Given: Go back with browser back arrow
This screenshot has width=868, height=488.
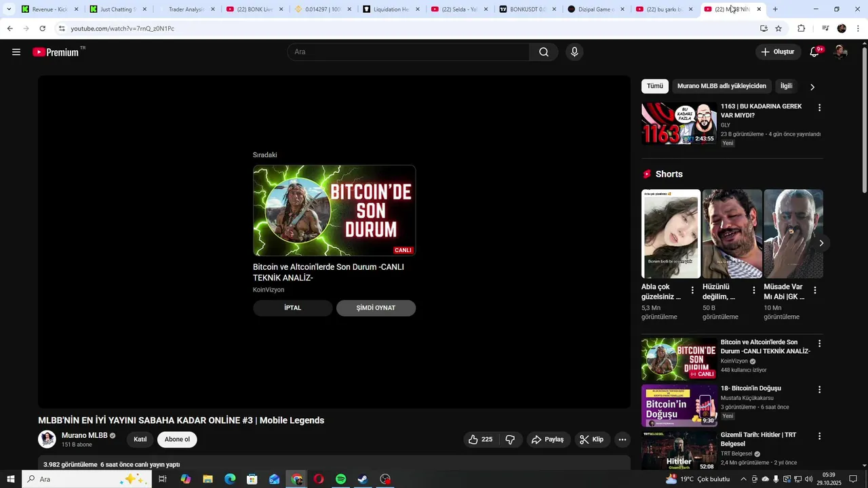Looking at the screenshot, I should pyautogui.click(x=9, y=28).
